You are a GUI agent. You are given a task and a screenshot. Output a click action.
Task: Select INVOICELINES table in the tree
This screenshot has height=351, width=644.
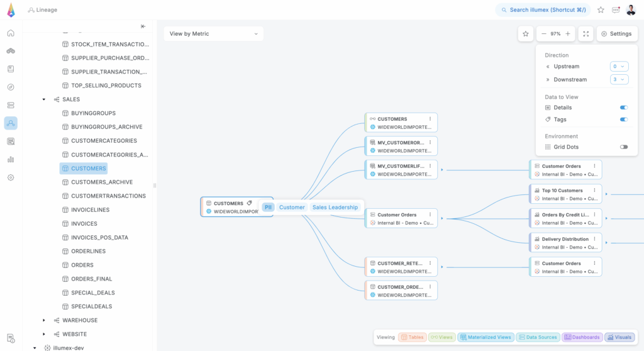90,210
